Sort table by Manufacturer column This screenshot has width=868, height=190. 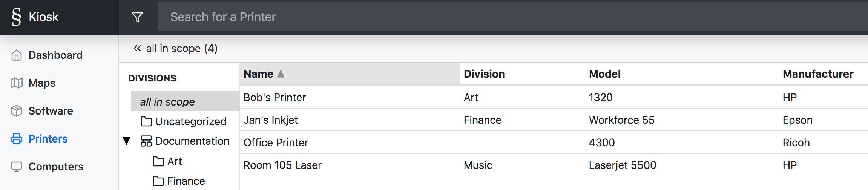click(x=818, y=74)
